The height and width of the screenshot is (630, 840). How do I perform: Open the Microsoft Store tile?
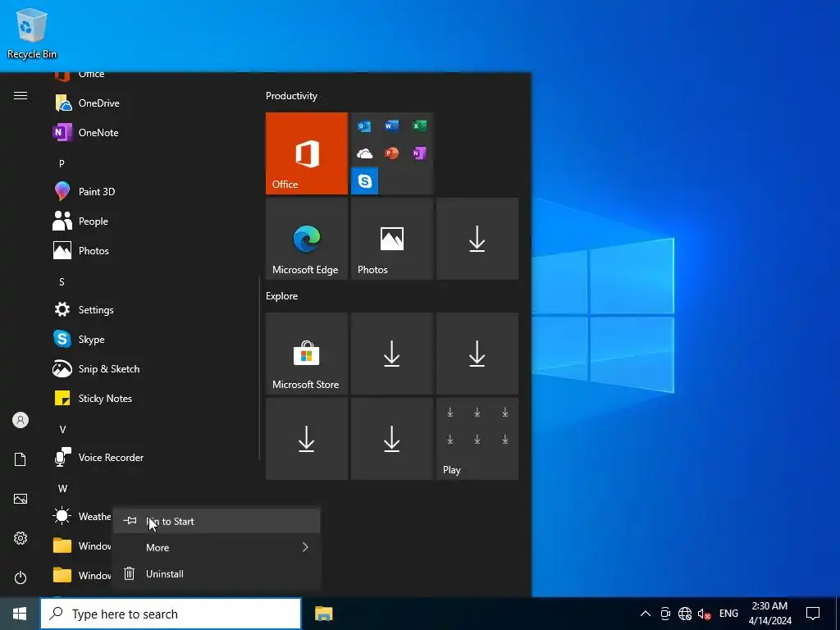pos(307,354)
